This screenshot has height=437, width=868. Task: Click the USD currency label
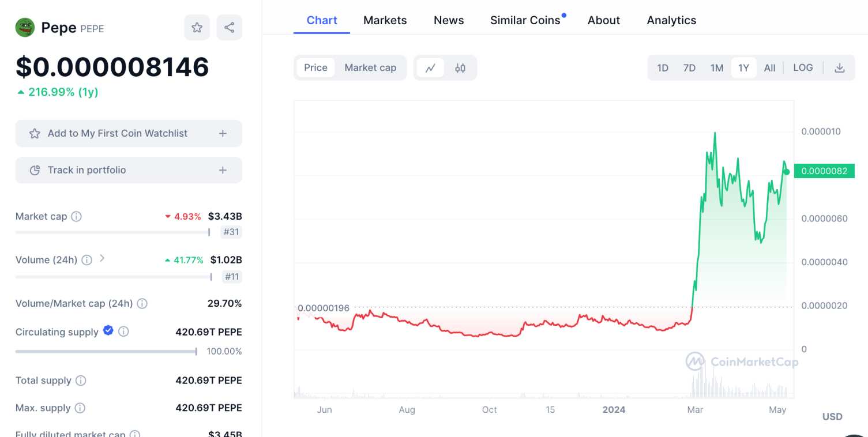tap(832, 417)
